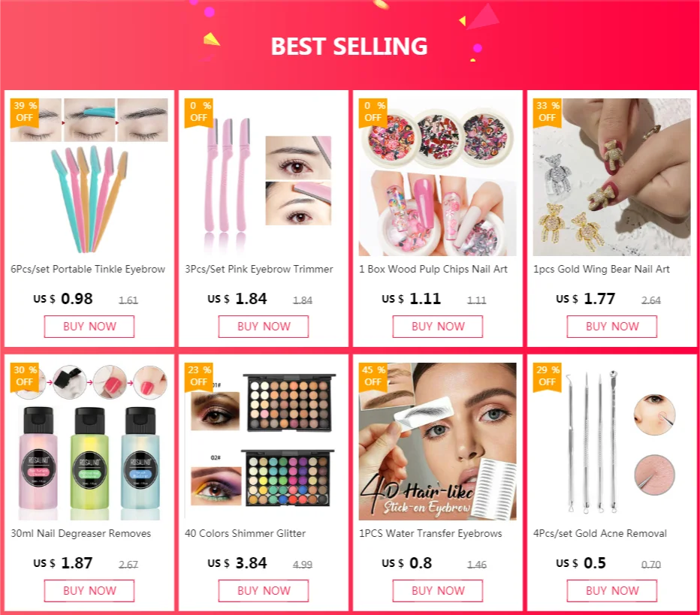
Task: Click BUY NOW for Gold Wing Bear Nail Art
Action: pyautogui.click(x=611, y=327)
